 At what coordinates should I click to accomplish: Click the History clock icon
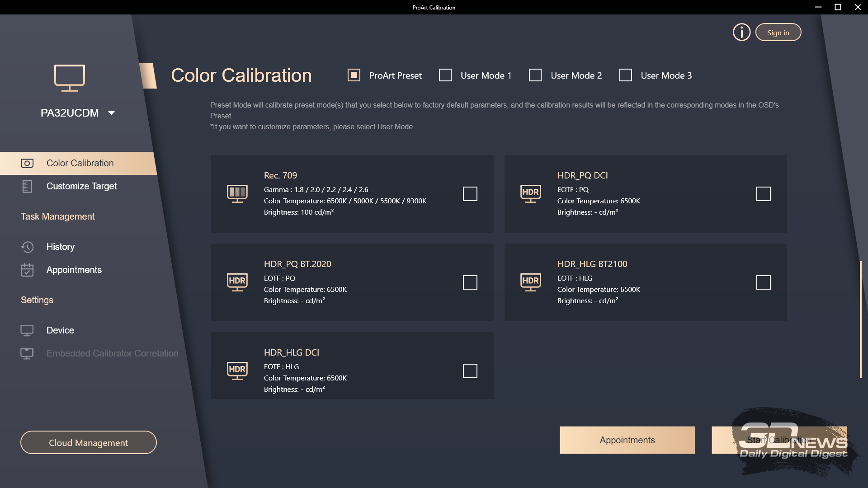point(27,247)
